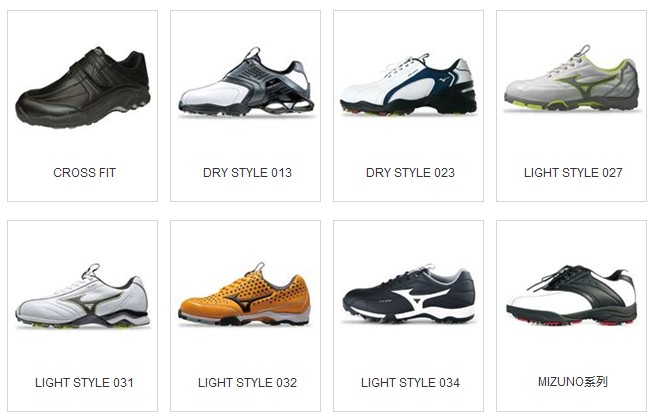Viewport: 654px width, 416px height.
Task: Click the red spikes on the MIZUNO系列 shoe
Action: pos(571,321)
